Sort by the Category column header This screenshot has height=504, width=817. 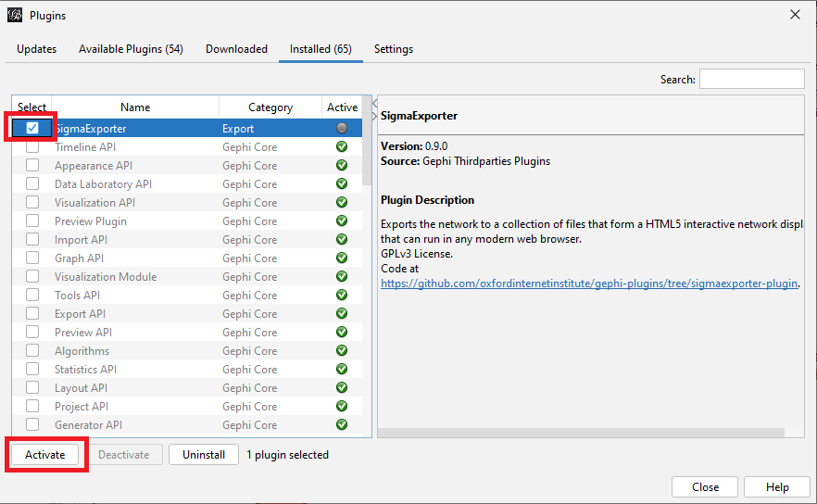tap(270, 107)
